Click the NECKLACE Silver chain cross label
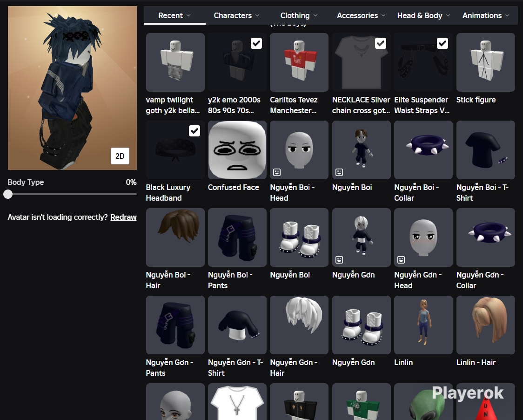Viewport: 523px width, 420px height. coord(361,105)
